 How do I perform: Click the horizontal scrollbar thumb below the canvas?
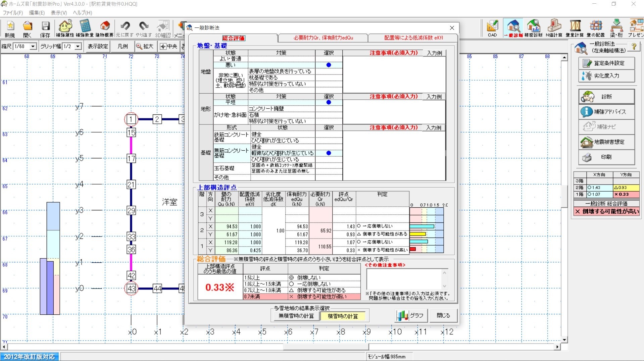coord(326,347)
